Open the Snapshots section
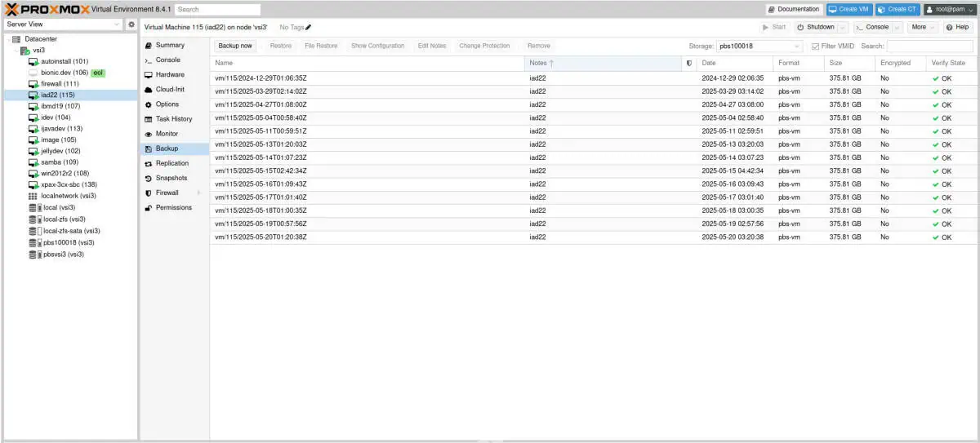 [x=171, y=178]
